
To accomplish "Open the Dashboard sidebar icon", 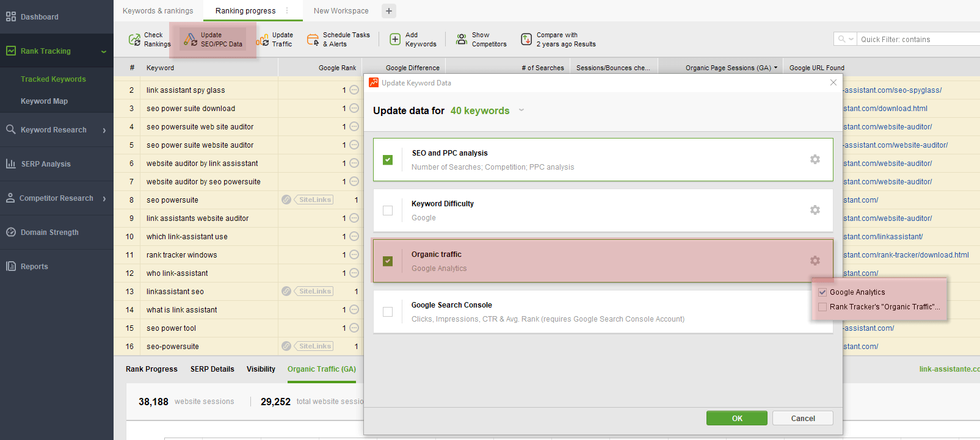I will (x=11, y=16).
